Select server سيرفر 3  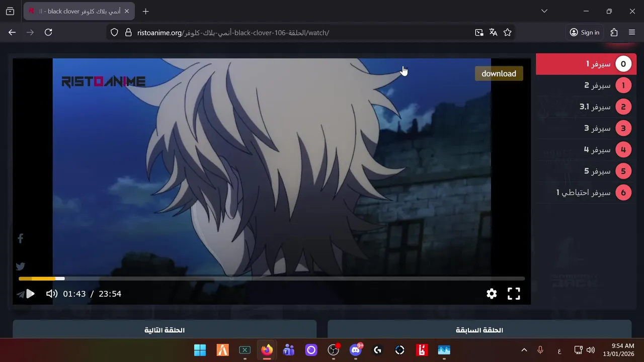click(x=586, y=128)
